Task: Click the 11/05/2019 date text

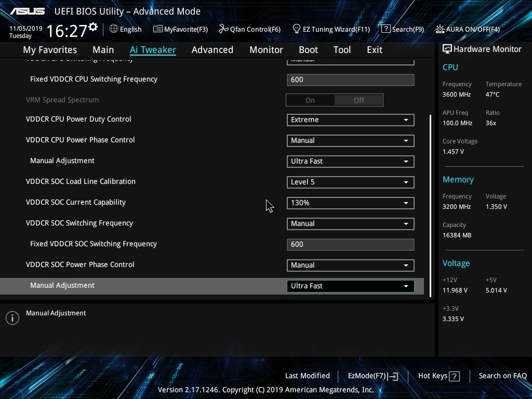Action: (26, 29)
